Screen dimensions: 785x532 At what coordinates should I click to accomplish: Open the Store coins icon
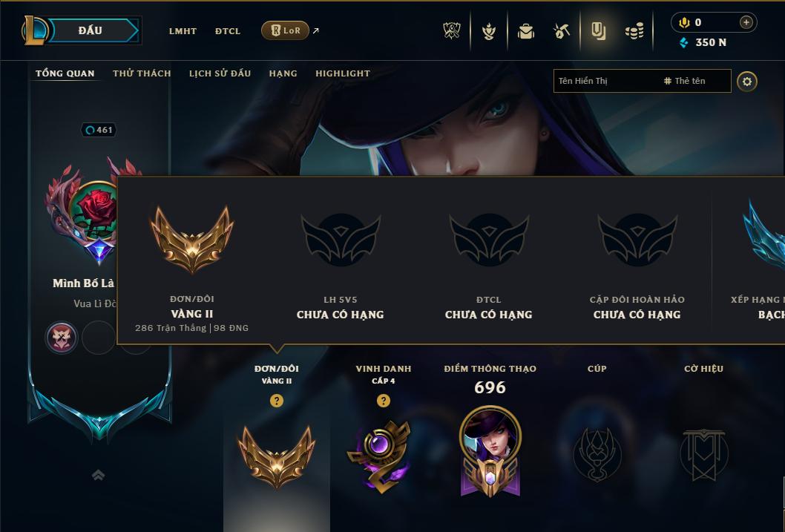click(634, 31)
